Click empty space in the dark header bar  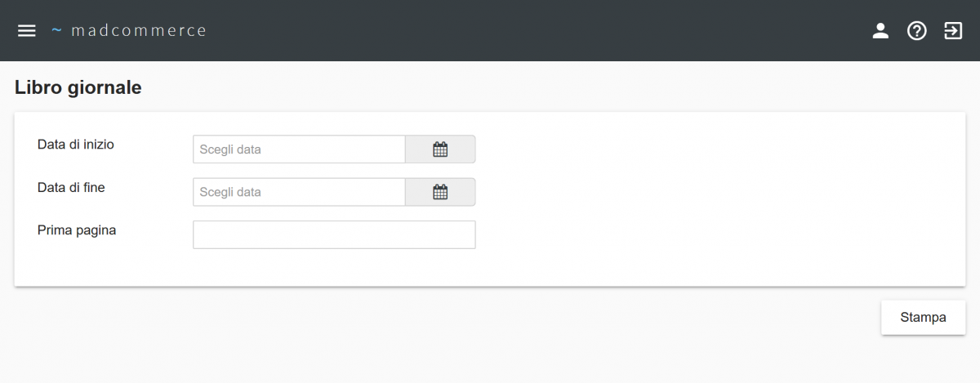click(x=531, y=31)
